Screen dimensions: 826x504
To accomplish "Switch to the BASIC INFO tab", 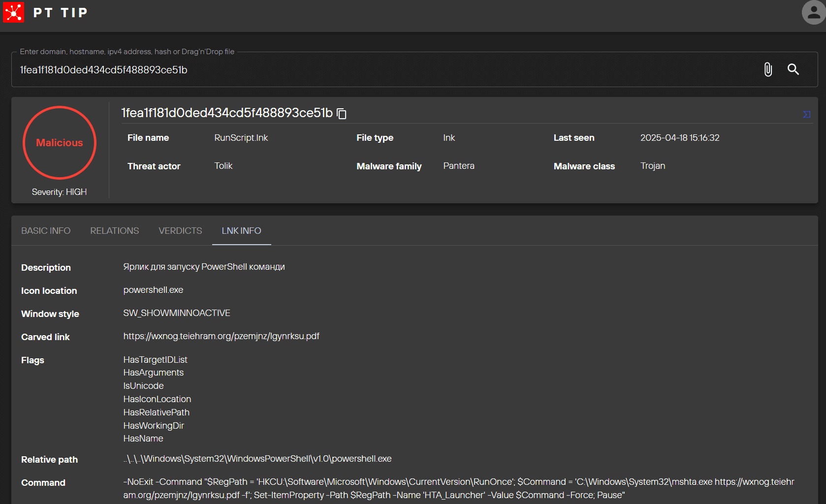I will pyautogui.click(x=46, y=231).
